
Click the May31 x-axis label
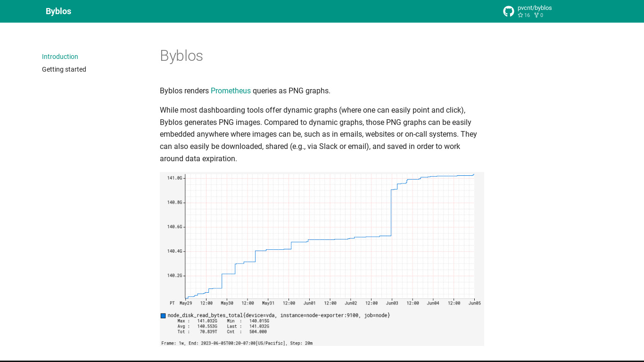click(x=268, y=303)
